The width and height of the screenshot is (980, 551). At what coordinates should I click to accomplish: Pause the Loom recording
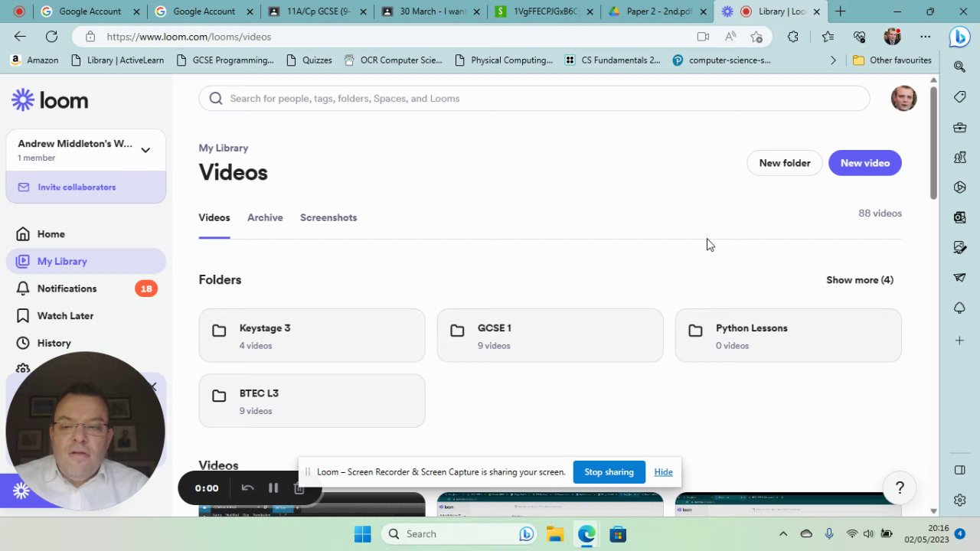(x=273, y=488)
